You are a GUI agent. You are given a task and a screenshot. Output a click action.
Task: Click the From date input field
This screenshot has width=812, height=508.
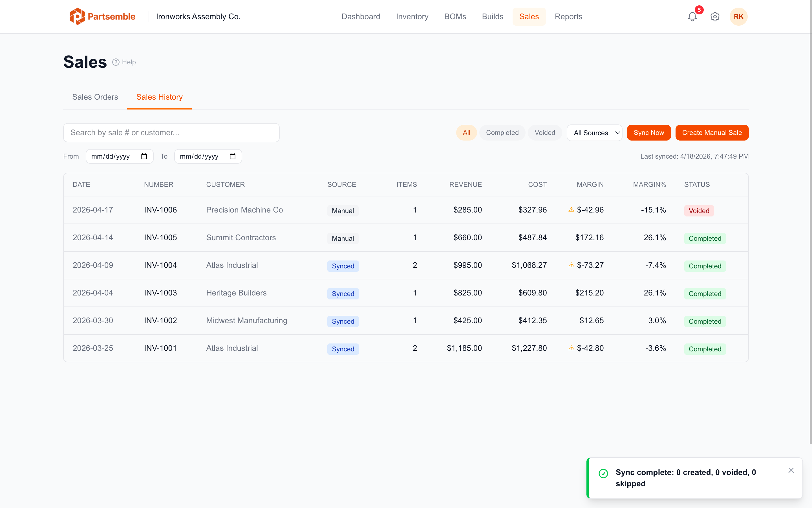point(120,156)
